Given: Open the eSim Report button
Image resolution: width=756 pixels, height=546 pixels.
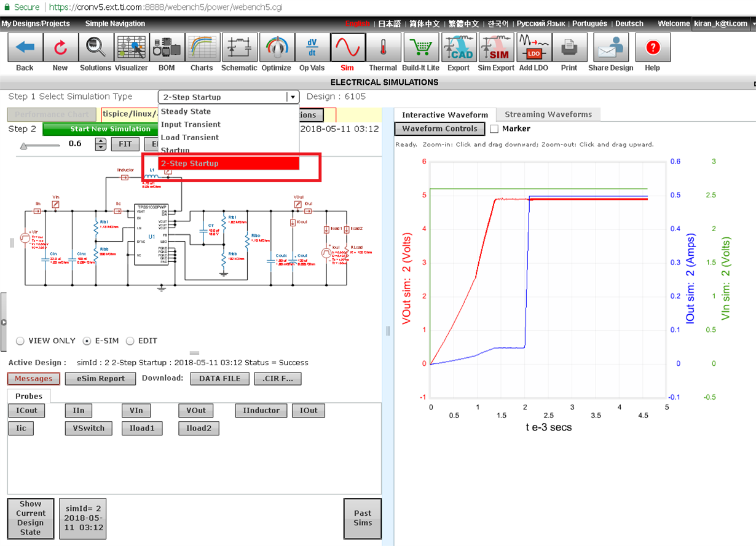Looking at the screenshot, I should tap(100, 379).
